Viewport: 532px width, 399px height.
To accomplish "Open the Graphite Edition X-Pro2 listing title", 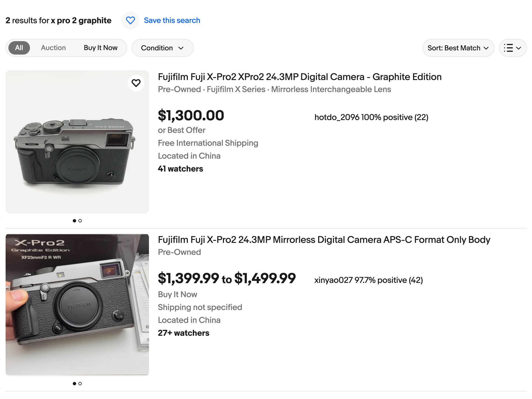I will (x=300, y=77).
